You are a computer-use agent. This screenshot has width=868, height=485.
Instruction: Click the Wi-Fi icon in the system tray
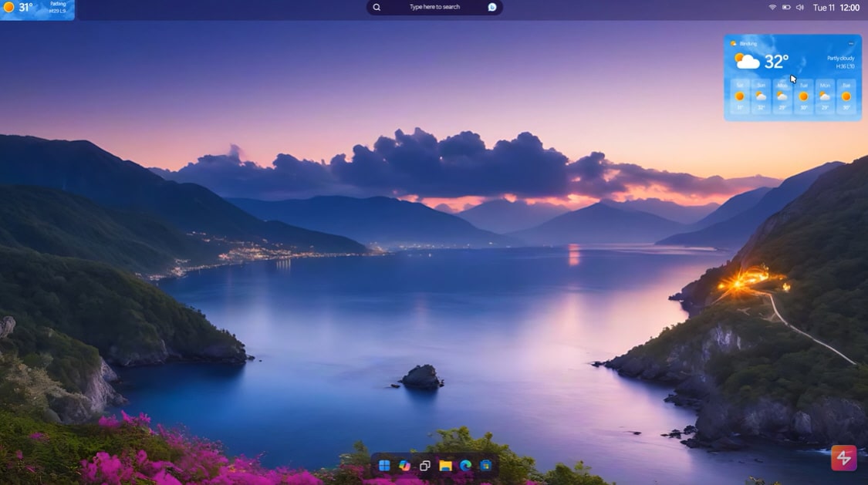772,7
